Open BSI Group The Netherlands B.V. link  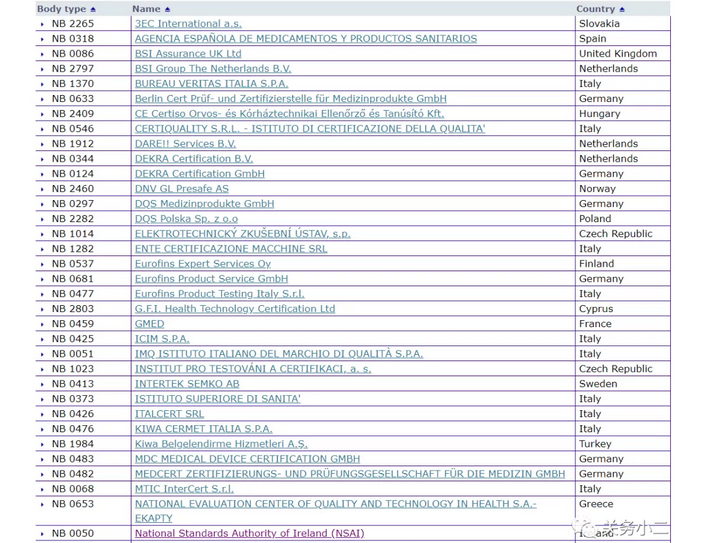click(213, 69)
